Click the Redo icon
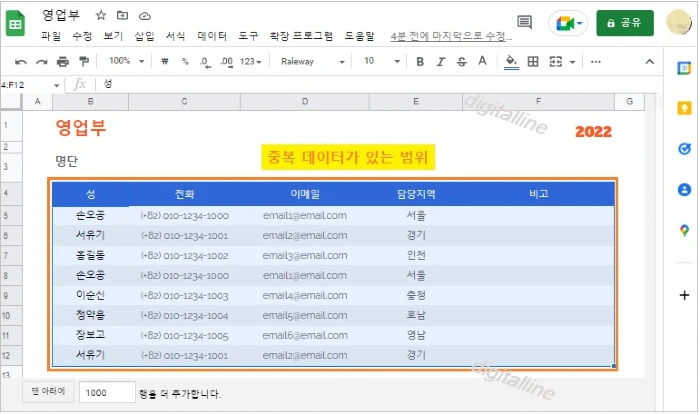The width and height of the screenshot is (700, 415). coord(42,62)
